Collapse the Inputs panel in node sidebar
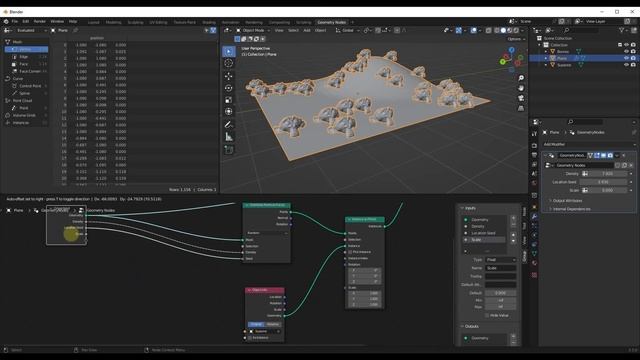This screenshot has height=360, width=640. point(469,208)
